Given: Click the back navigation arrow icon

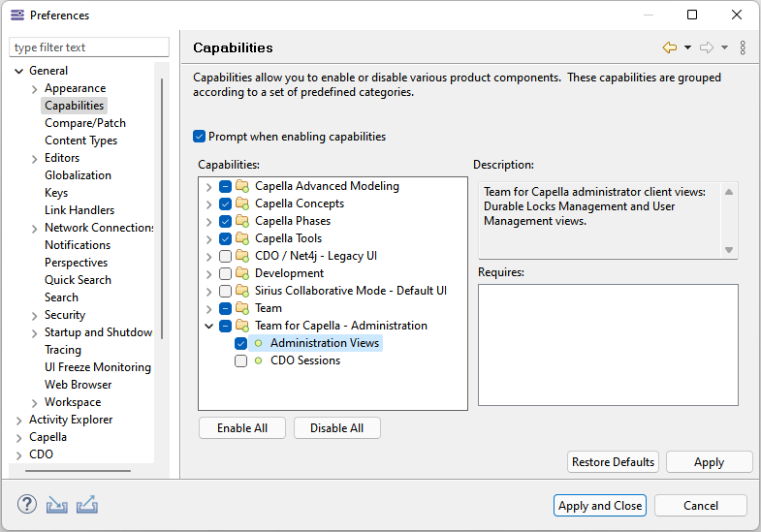Looking at the screenshot, I should tap(669, 47).
